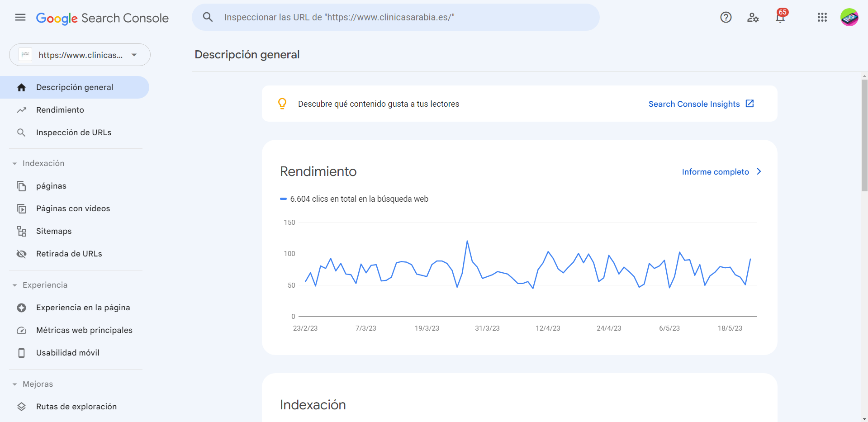
Task: Click the 12/4/23 date label on chart
Action: click(x=548, y=328)
